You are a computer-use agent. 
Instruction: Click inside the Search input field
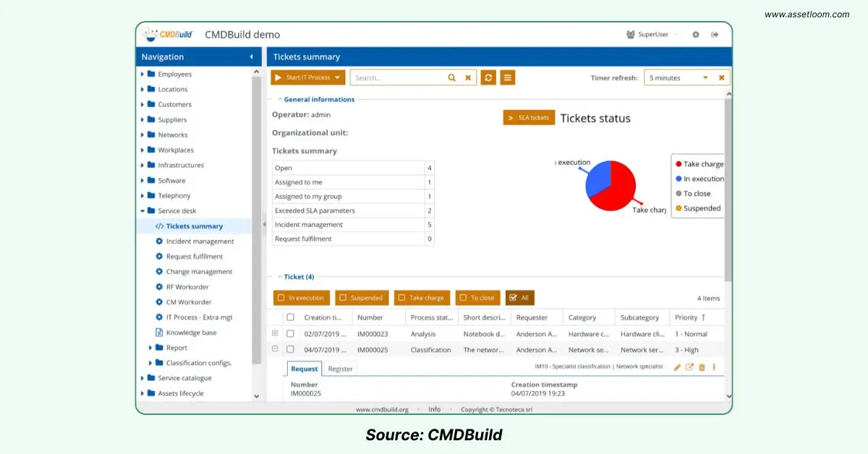pos(396,77)
